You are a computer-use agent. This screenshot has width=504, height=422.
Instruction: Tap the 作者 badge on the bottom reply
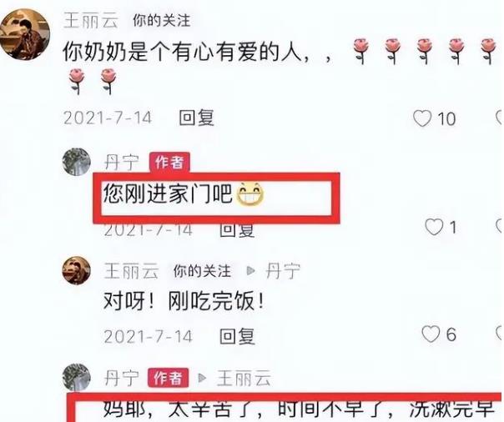pyautogui.click(x=168, y=378)
